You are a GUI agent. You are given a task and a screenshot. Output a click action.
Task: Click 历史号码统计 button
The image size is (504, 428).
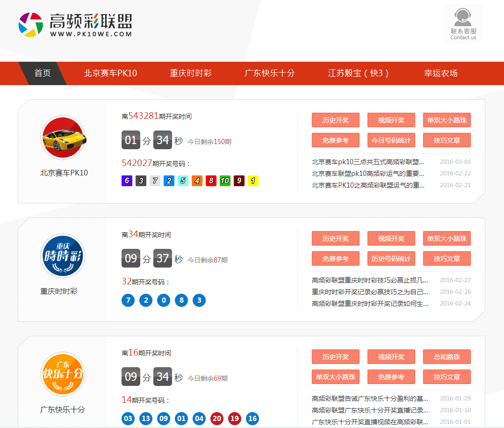click(391, 259)
